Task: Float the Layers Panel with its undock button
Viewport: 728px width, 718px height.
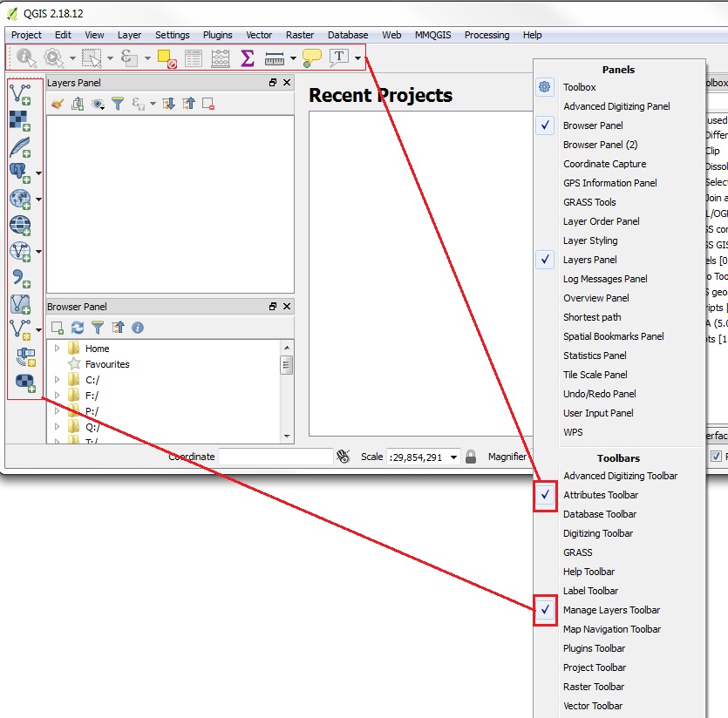Action: [273, 82]
